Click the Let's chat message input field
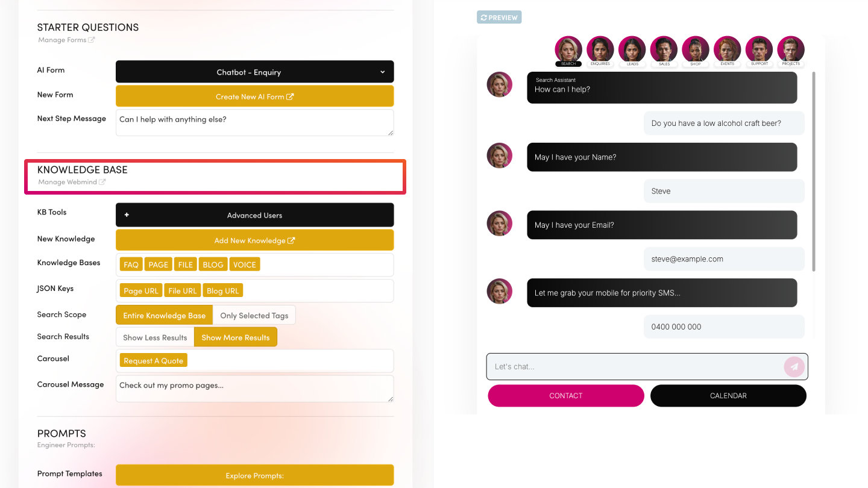The width and height of the screenshot is (868, 488). pyautogui.click(x=647, y=366)
